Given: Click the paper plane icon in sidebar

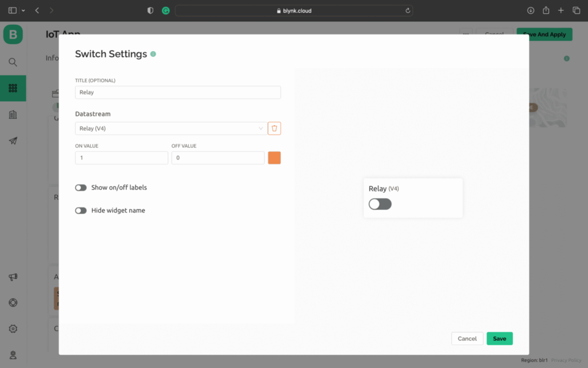Looking at the screenshot, I should 13,141.
